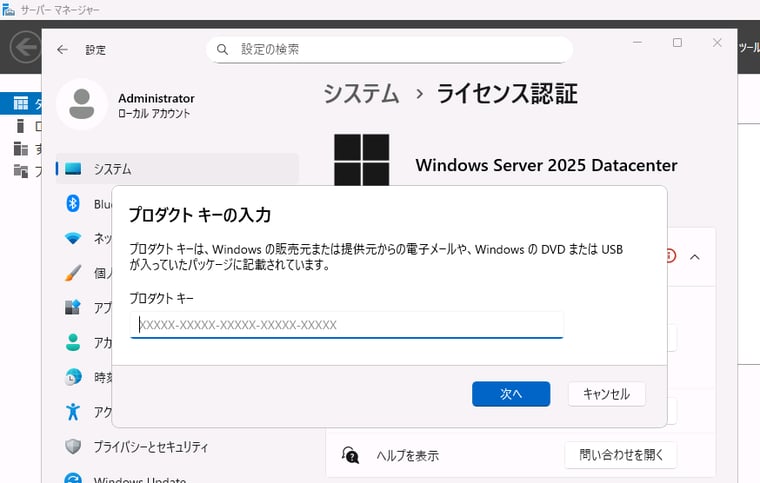
Task: Click the キャンセル (Cancel) button
Action: tap(606, 394)
